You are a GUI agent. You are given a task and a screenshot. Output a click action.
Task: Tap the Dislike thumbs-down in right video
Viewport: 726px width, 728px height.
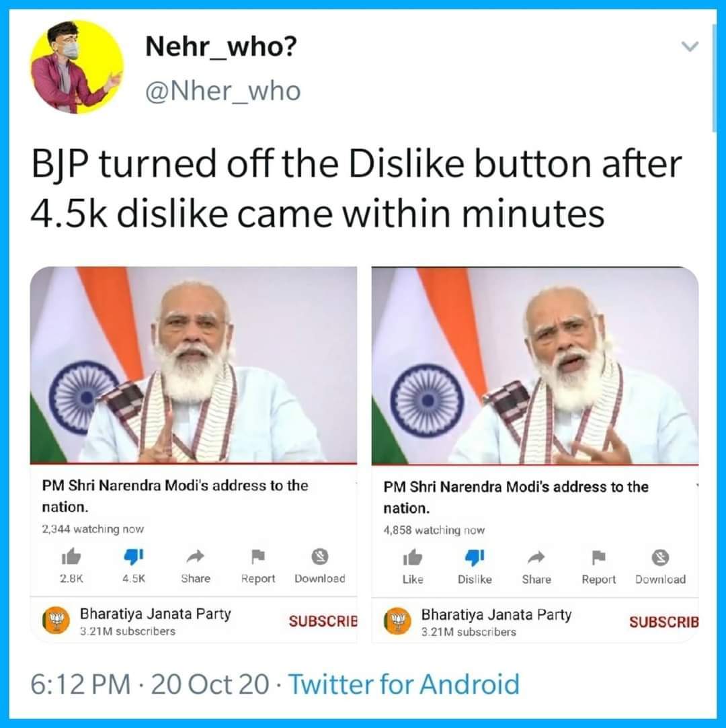point(475,557)
